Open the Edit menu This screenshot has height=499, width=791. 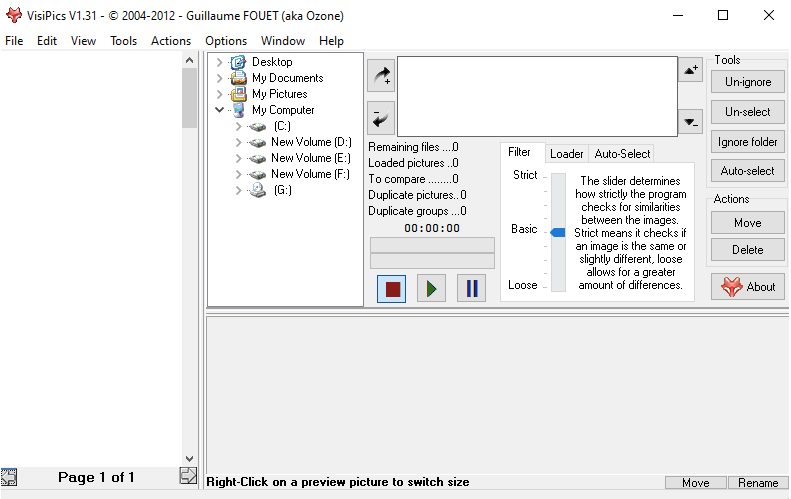click(x=47, y=41)
